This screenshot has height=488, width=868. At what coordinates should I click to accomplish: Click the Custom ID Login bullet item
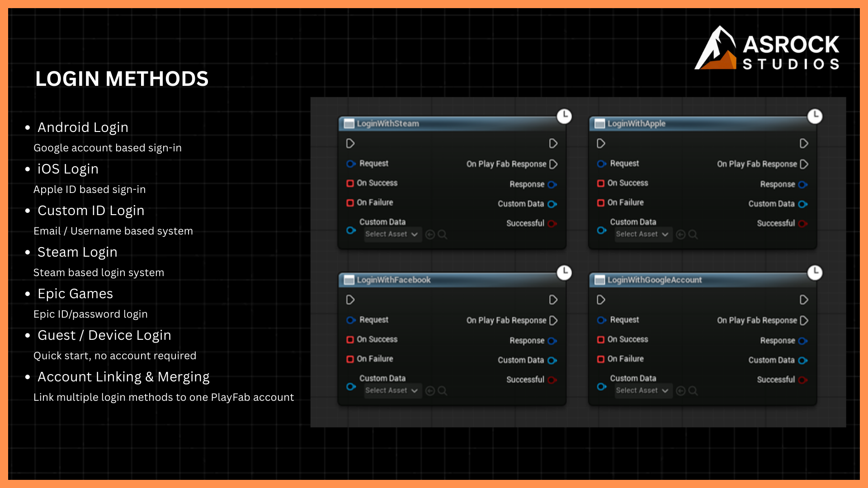[91, 211]
